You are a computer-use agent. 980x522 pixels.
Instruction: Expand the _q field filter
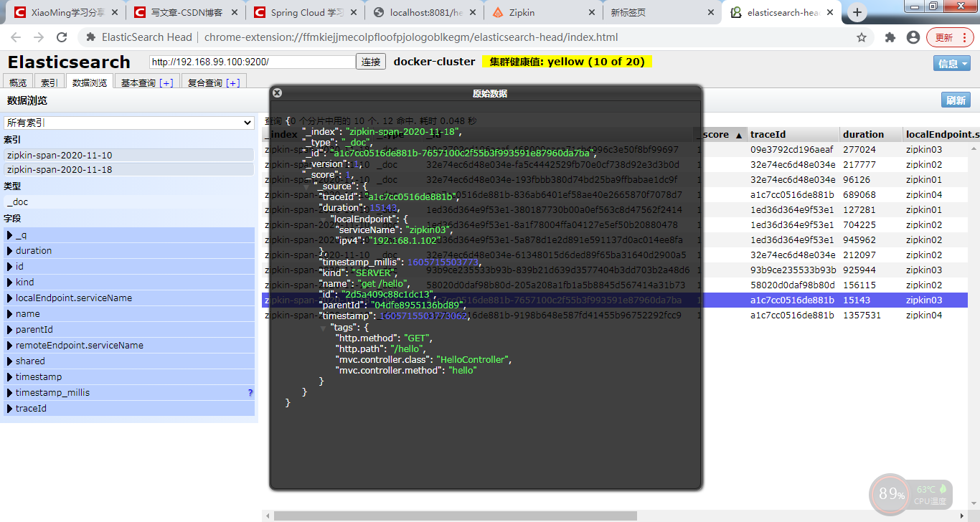pos(129,235)
